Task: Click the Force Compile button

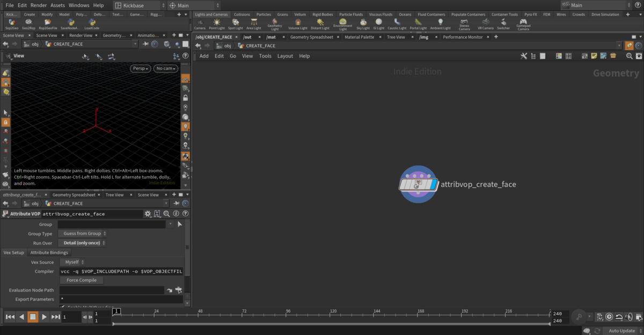Action: tap(82, 280)
